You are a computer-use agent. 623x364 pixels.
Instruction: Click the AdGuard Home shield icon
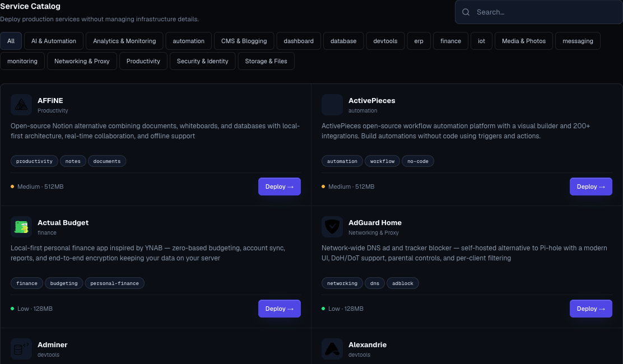[x=332, y=227]
